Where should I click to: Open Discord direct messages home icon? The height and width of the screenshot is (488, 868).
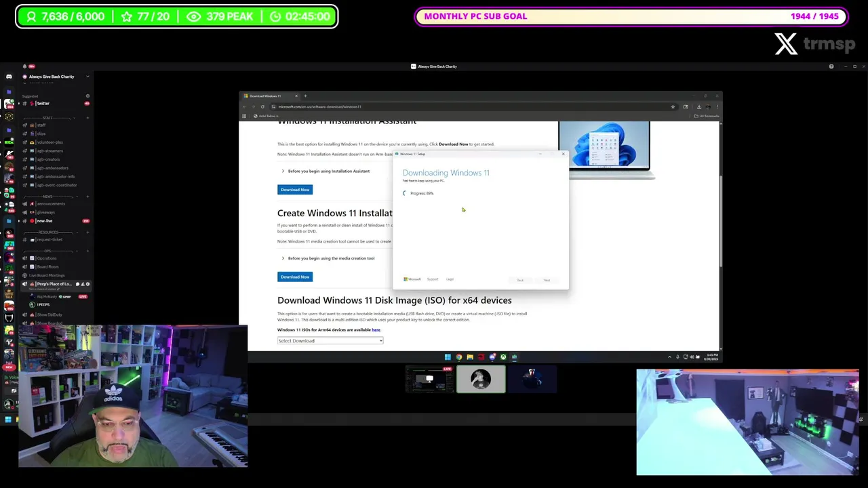(9, 77)
